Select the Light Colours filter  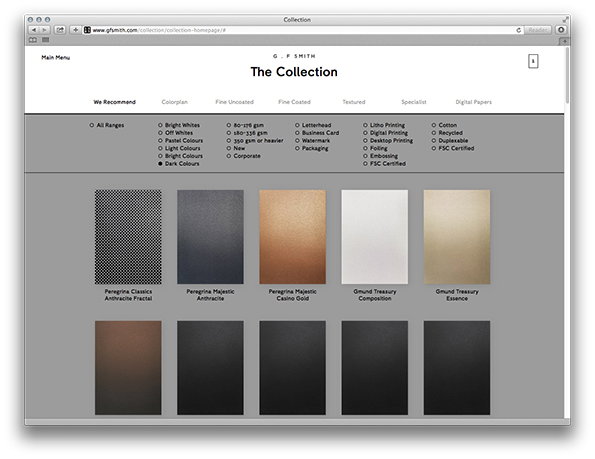click(179, 148)
